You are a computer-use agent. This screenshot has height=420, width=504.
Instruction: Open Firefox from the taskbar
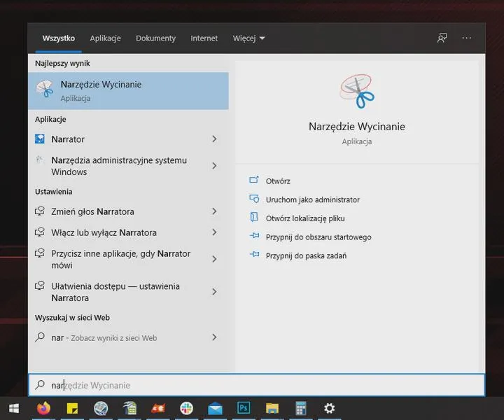(43, 408)
